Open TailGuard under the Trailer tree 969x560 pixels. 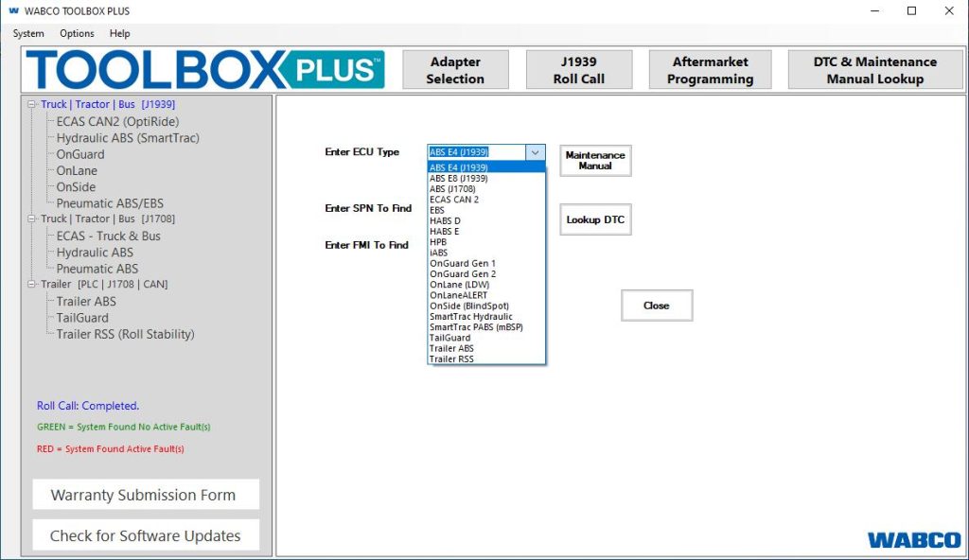pos(82,318)
